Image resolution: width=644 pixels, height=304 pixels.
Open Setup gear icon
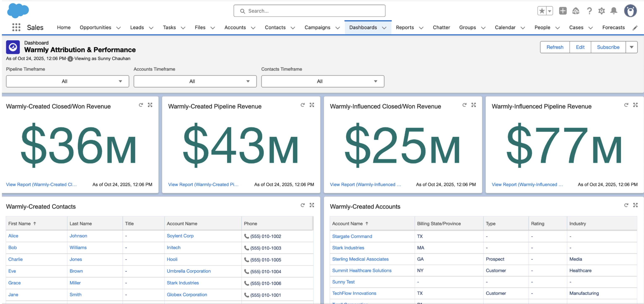[601, 11]
